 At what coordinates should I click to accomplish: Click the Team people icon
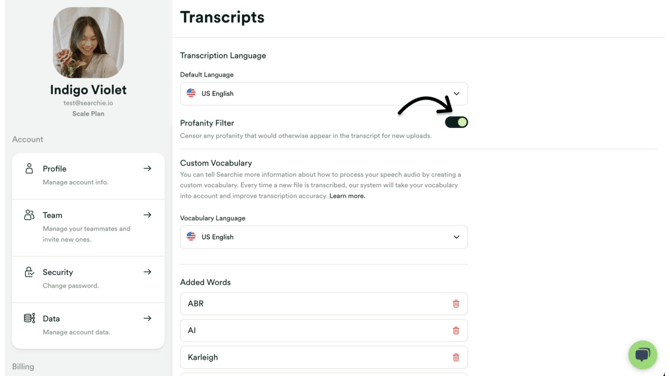[29, 215]
